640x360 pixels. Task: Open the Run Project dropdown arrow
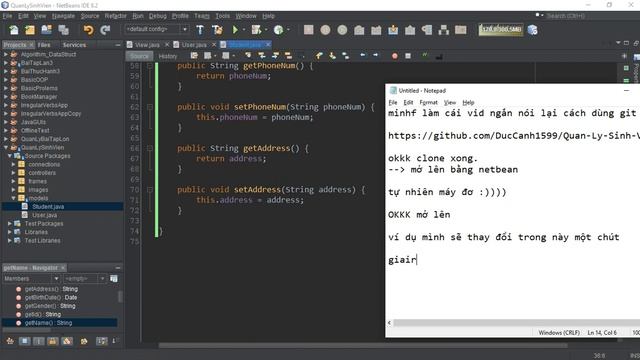pos(244,30)
